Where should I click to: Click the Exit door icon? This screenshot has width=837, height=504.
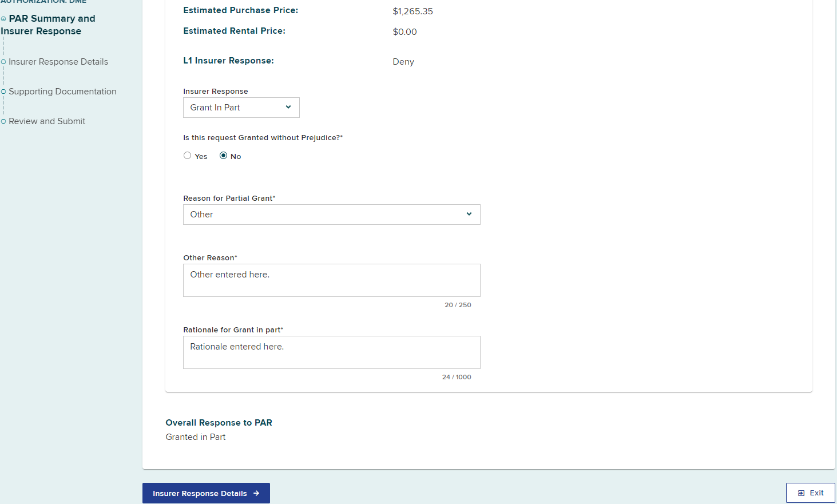(801, 493)
